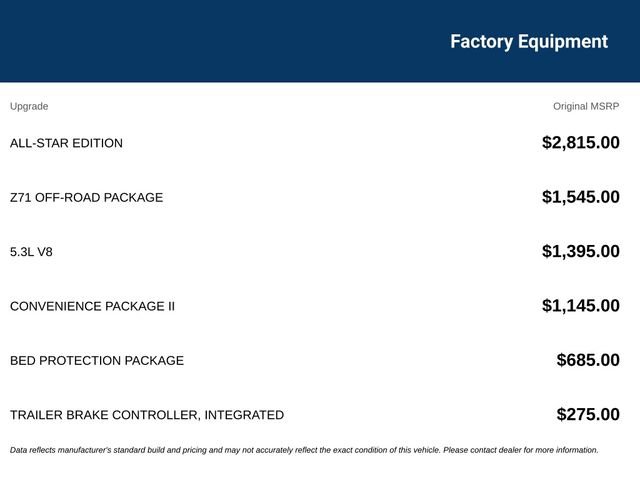The height and width of the screenshot is (480, 640).
Task: Click the $1,395.00 MSRP amount
Action: coord(580,251)
